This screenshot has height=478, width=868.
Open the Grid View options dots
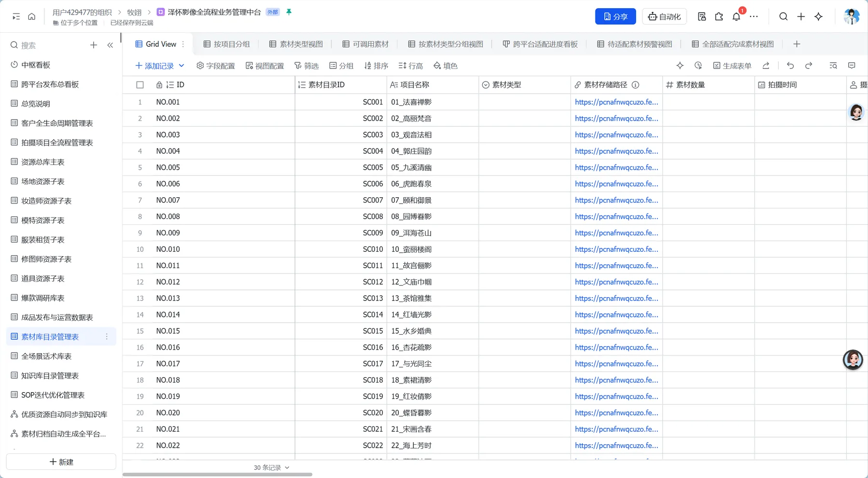click(x=183, y=44)
